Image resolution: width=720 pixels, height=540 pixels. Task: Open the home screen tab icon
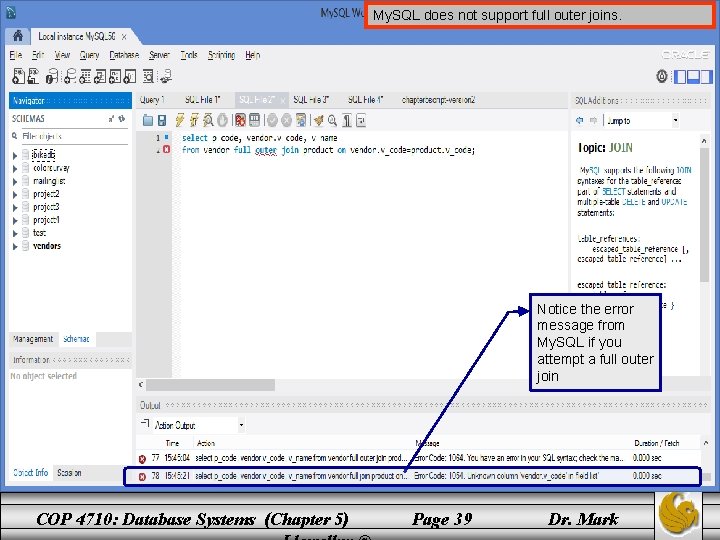(x=18, y=36)
